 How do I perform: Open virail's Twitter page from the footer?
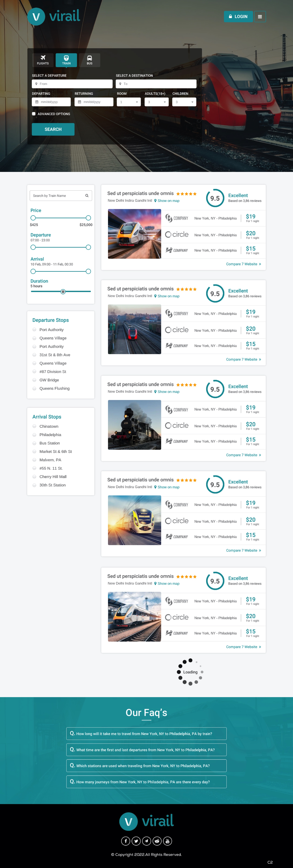point(136,841)
